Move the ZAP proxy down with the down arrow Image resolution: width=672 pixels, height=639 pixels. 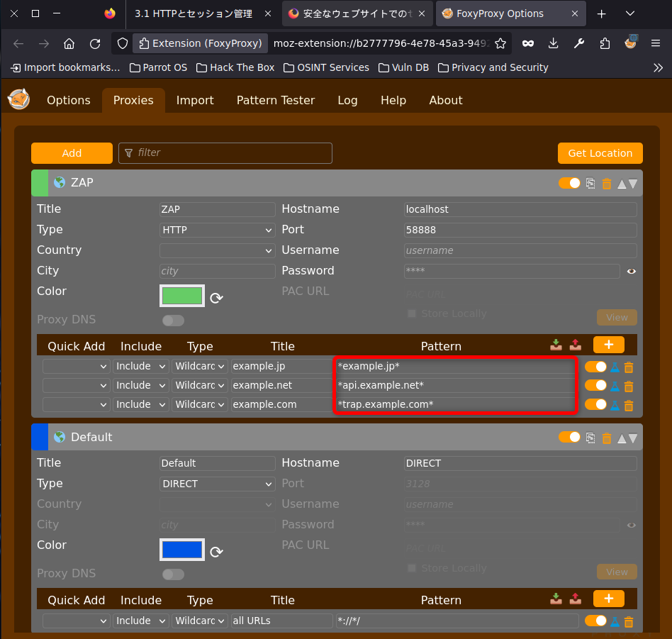[x=632, y=184]
